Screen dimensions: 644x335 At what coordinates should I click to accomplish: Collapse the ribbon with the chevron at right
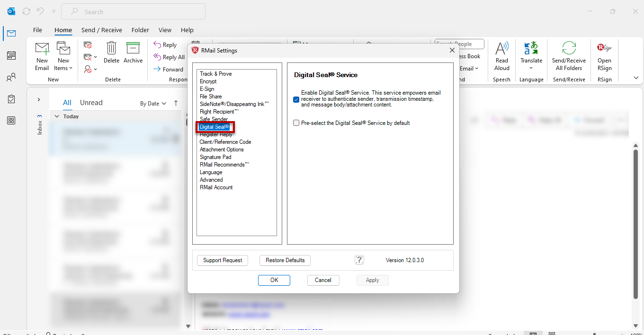(636, 78)
